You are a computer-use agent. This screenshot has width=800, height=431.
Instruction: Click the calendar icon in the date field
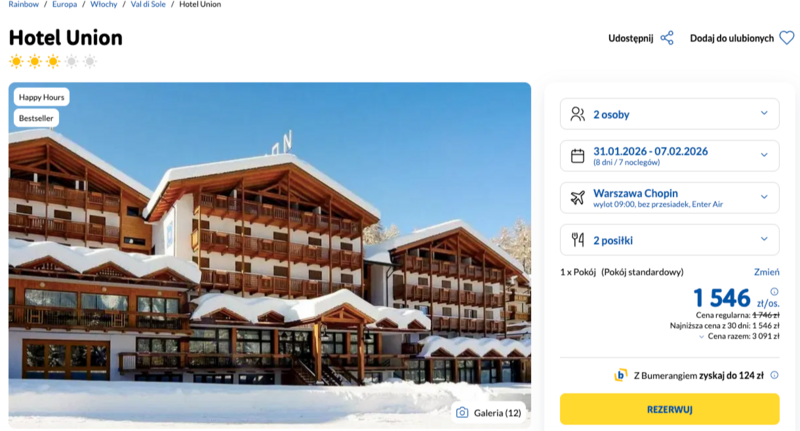click(577, 156)
